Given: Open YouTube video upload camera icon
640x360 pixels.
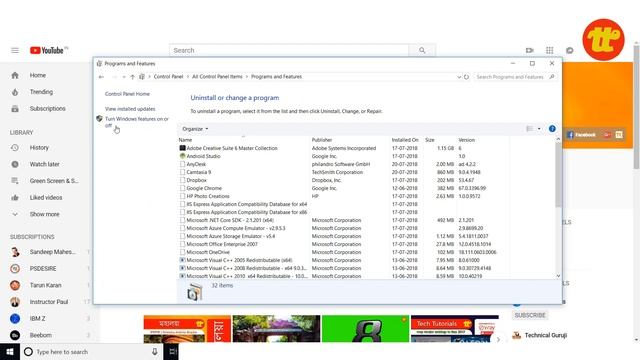Looking at the screenshot, I should click(x=530, y=50).
